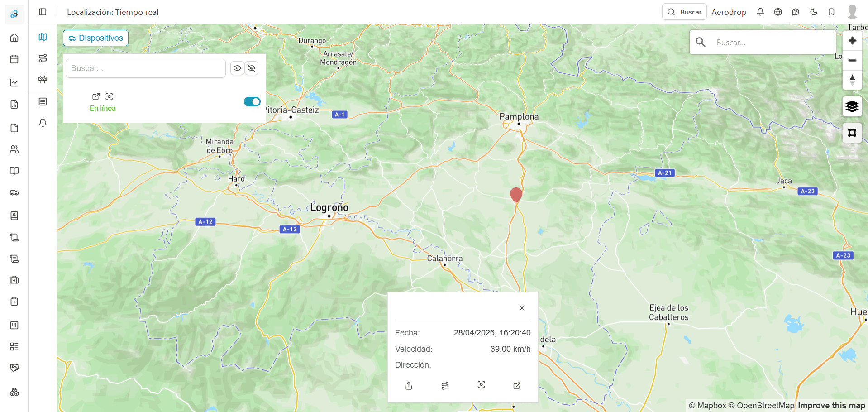Show all devices with the eye icon

point(237,68)
